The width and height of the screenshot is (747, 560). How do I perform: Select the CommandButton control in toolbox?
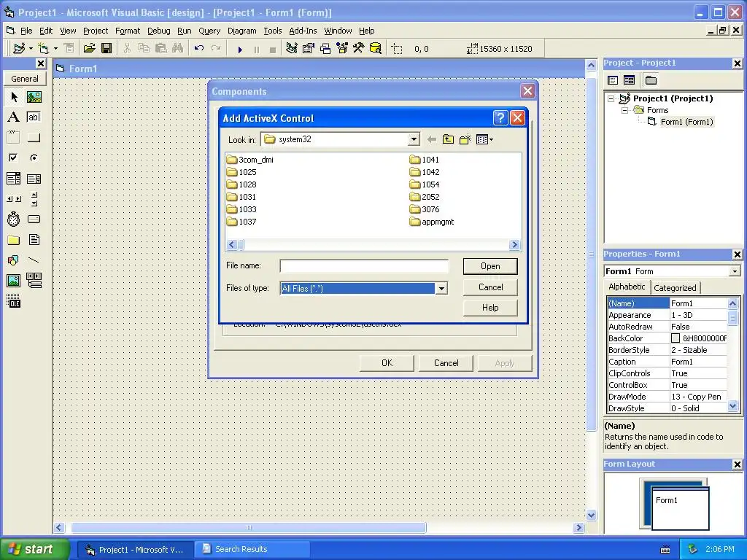click(34, 138)
